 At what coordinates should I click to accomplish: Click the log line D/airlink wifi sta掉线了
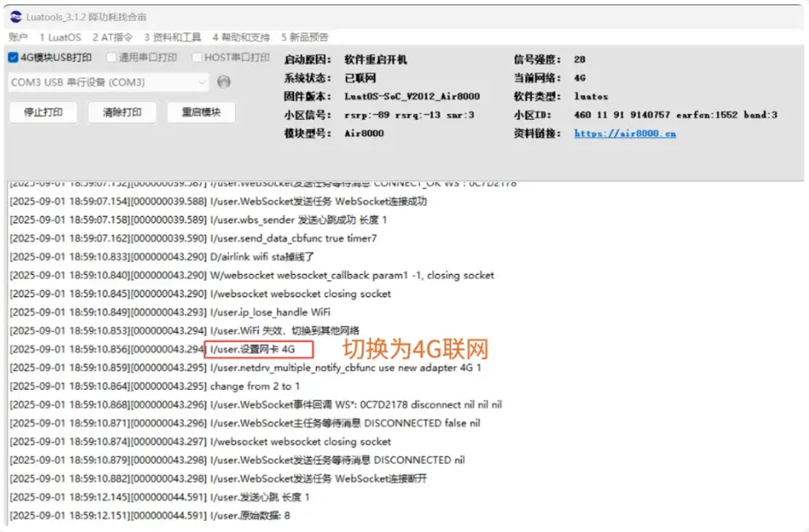point(162,257)
